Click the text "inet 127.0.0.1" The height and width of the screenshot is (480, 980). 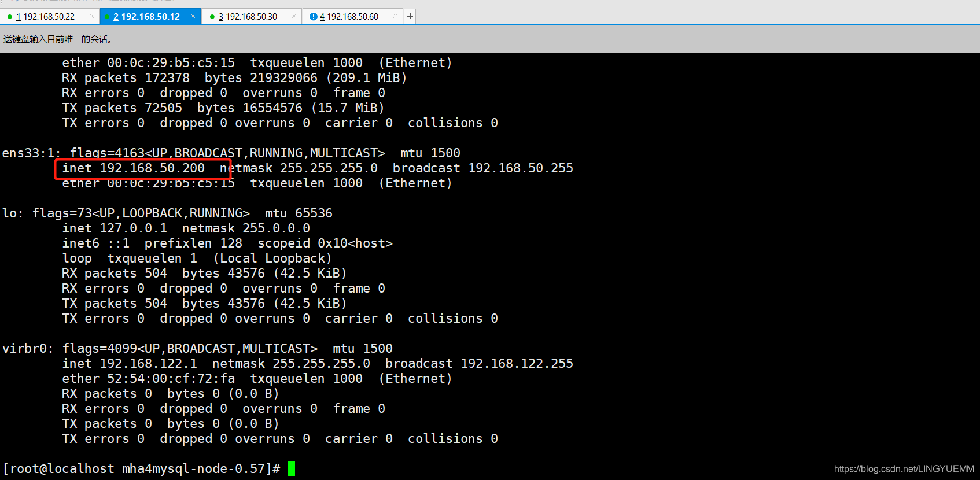coord(115,228)
